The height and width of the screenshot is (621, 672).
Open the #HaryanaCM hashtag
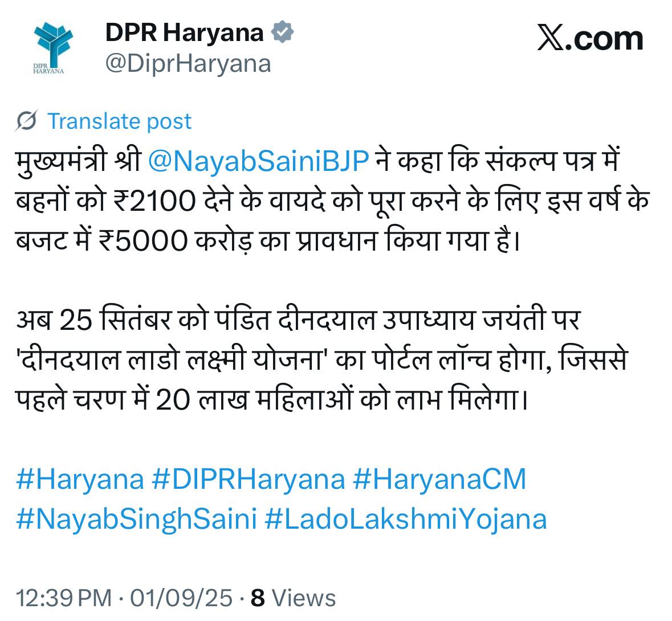439,479
